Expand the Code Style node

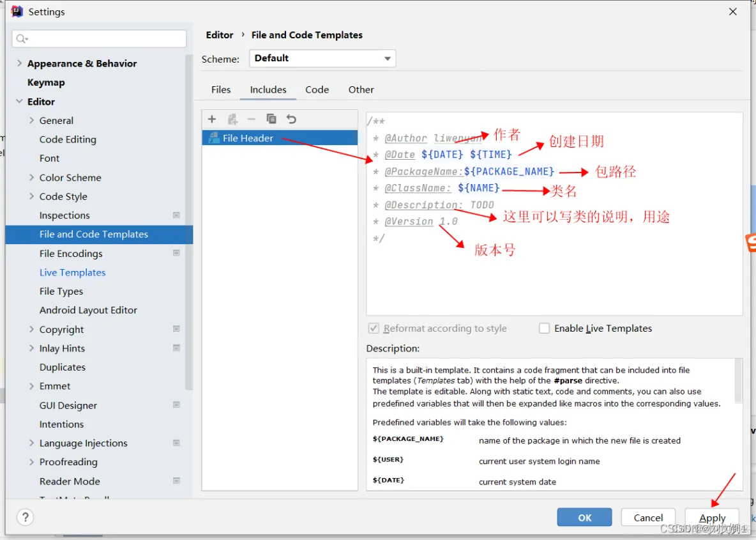click(31, 196)
